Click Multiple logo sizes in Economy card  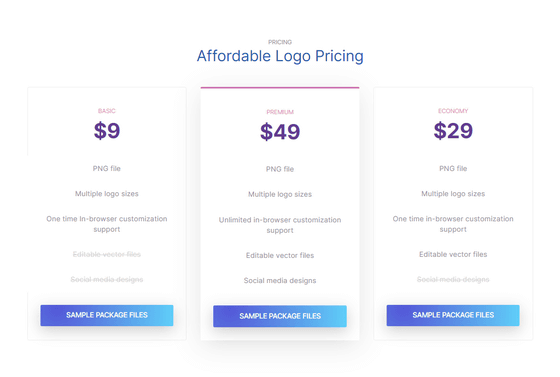point(453,194)
